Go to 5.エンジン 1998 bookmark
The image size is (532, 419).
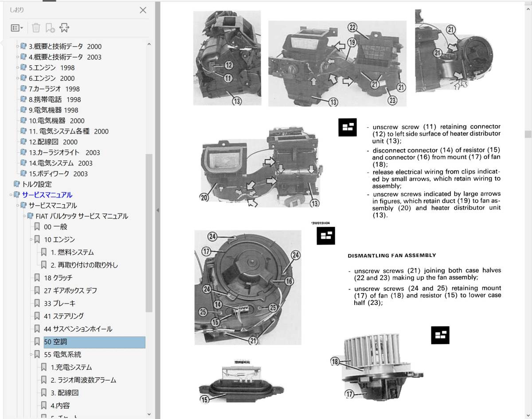[52, 67]
